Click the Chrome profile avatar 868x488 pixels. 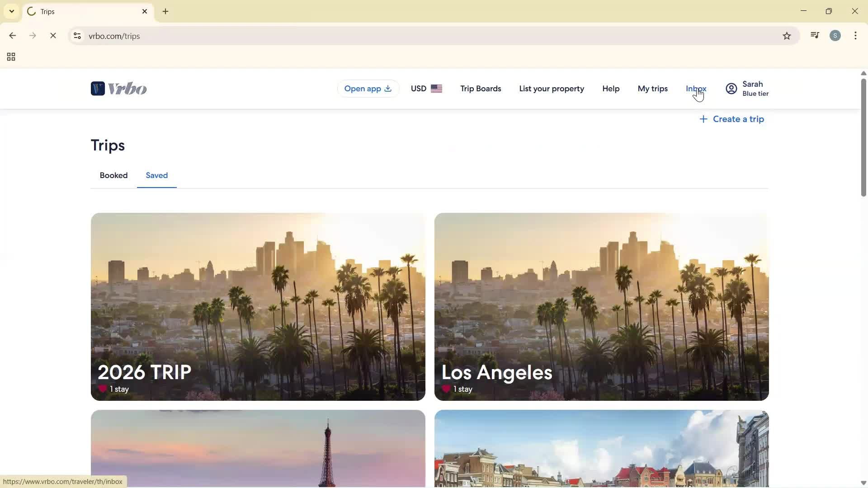coord(835,35)
